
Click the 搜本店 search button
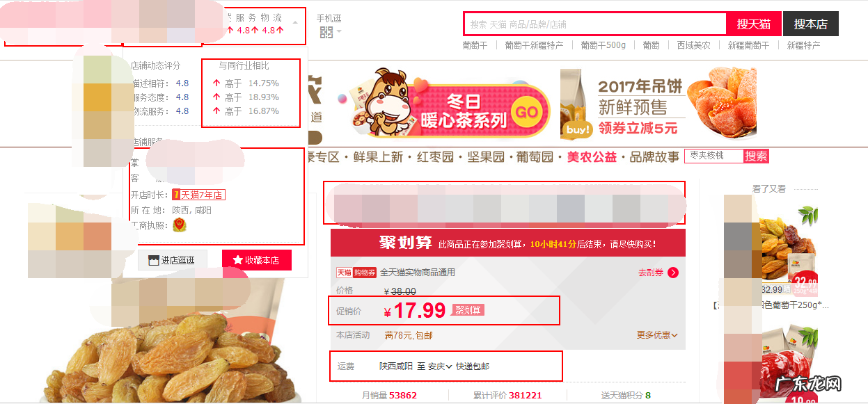(x=811, y=24)
